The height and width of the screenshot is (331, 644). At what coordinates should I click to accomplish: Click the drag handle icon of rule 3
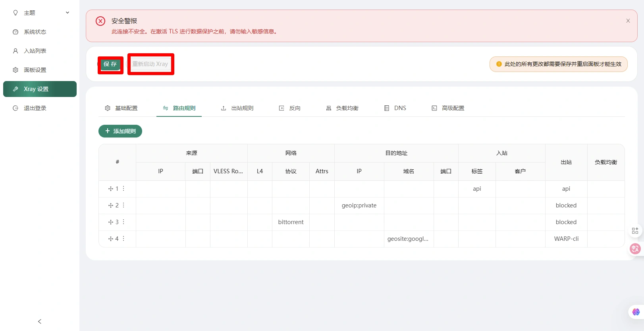tap(111, 222)
